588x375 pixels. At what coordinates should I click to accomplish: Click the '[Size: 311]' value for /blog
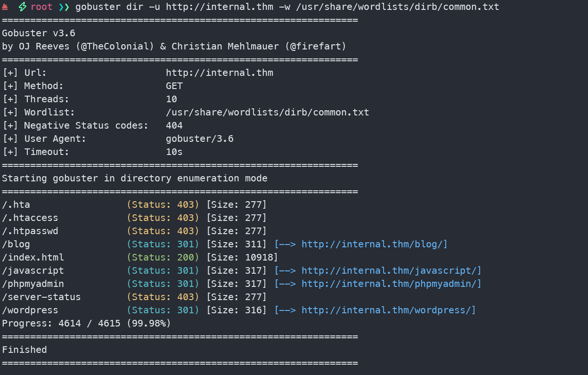237,245
